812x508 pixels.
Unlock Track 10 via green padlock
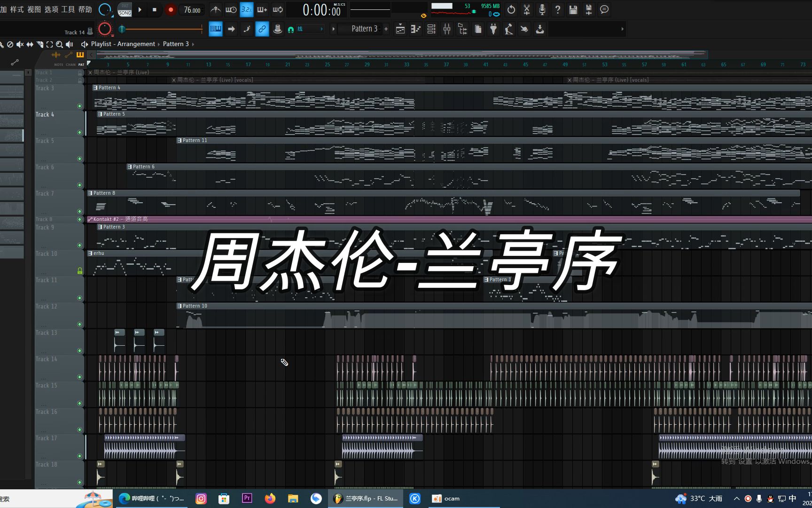coord(80,271)
